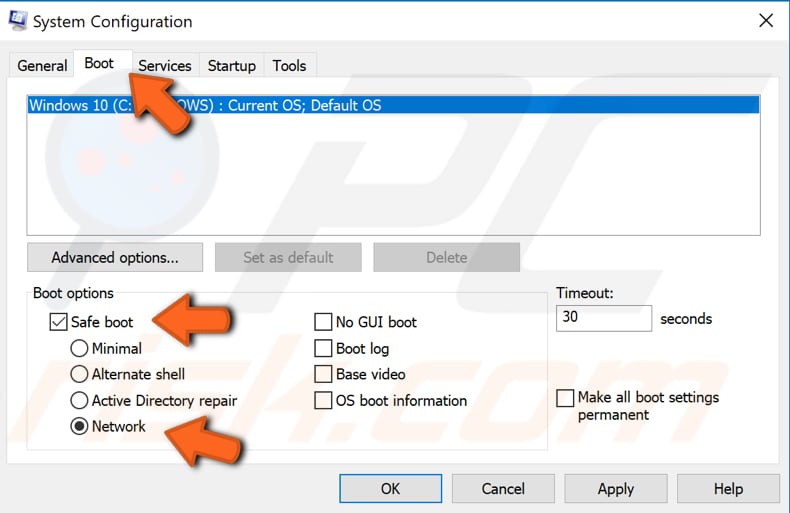Click the System Configuration title bar icon
Viewport: 790px width, 513px height.
18,21
